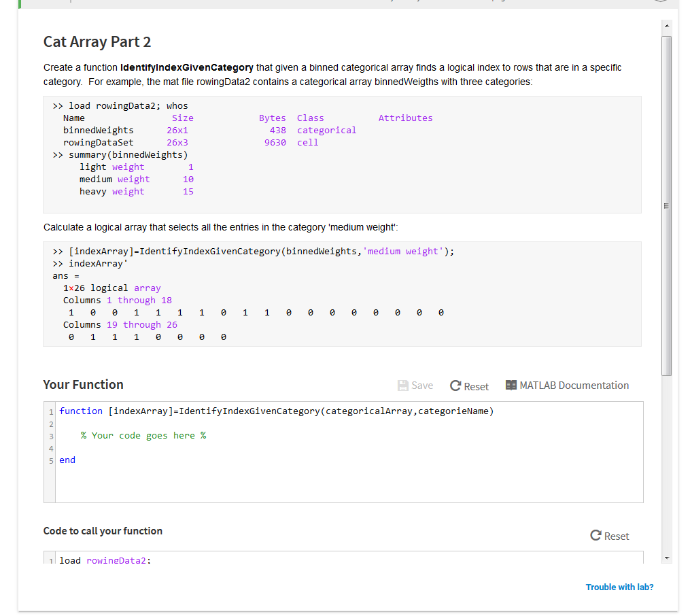Click the Save floppy disk icon

pyautogui.click(x=402, y=386)
